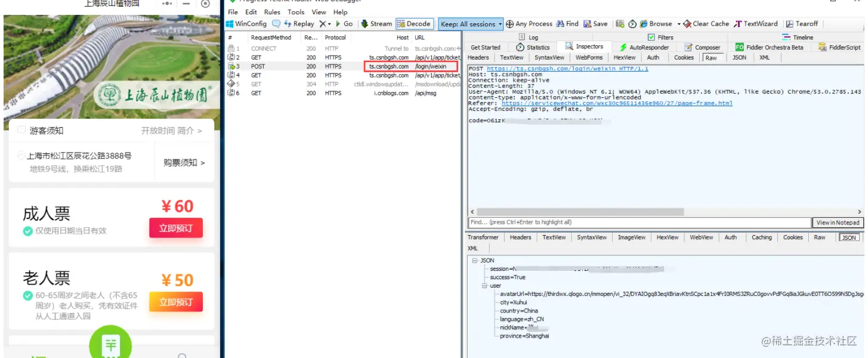The height and width of the screenshot is (358, 868).
Task: Open the Rules menu
Action: point(272,12)
